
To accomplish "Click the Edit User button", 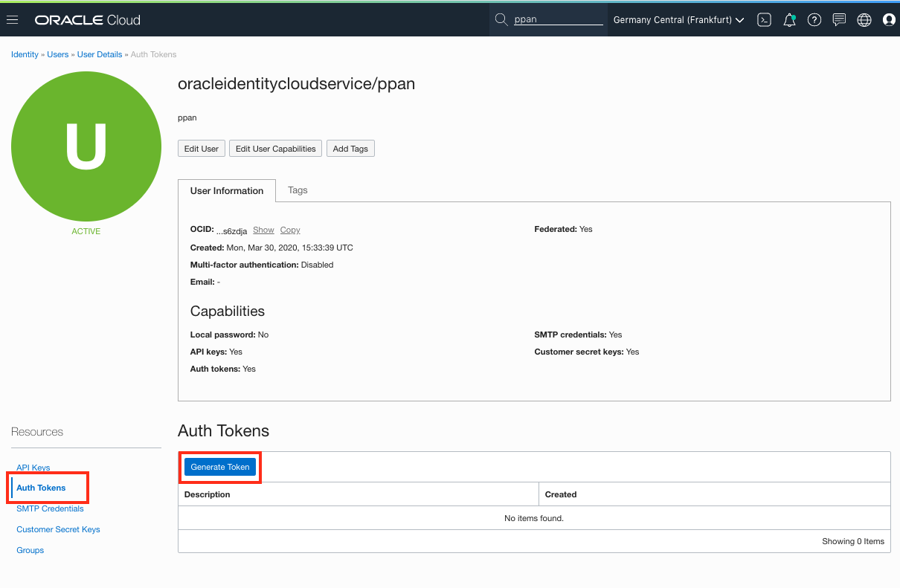I will (x=202, y=149).
